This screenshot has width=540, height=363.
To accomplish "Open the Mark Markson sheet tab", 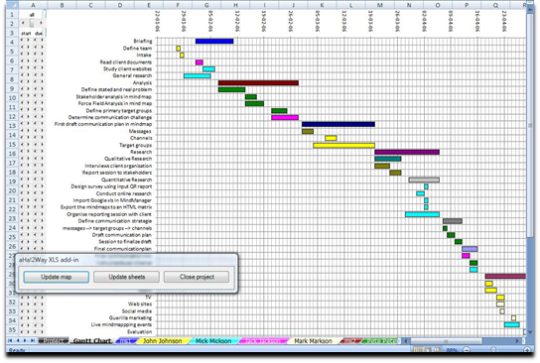I will pyautogui.click(x=313, y=341).
